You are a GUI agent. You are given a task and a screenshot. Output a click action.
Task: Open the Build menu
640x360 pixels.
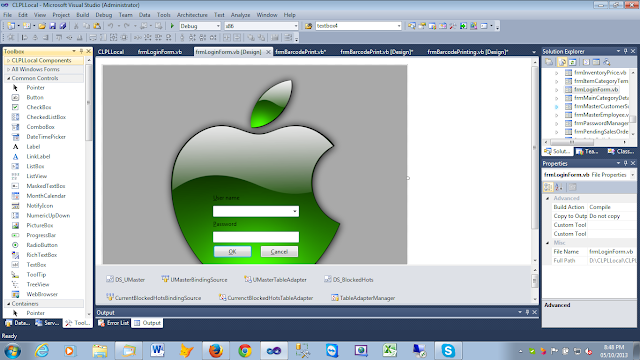point(82,15)
